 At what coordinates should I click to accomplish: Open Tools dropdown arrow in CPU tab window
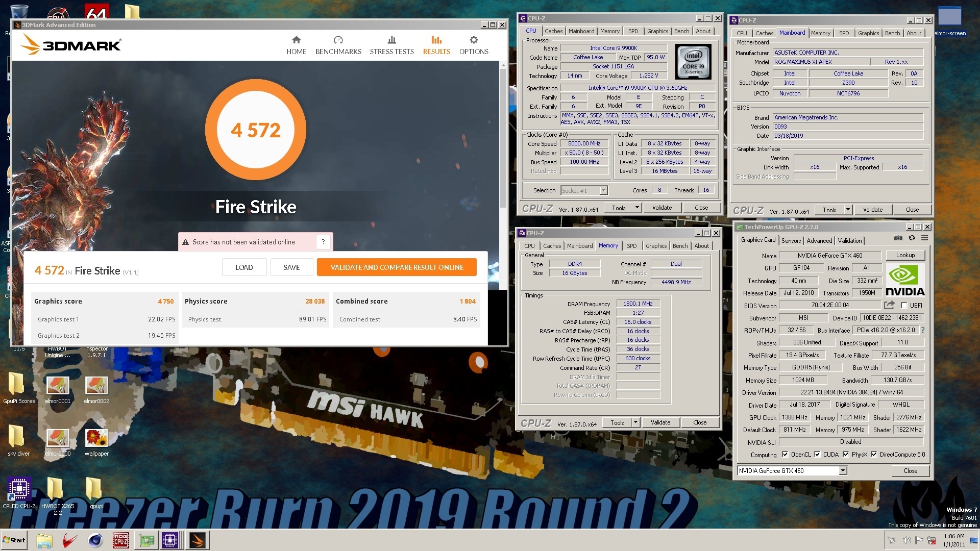click(636, 208)
